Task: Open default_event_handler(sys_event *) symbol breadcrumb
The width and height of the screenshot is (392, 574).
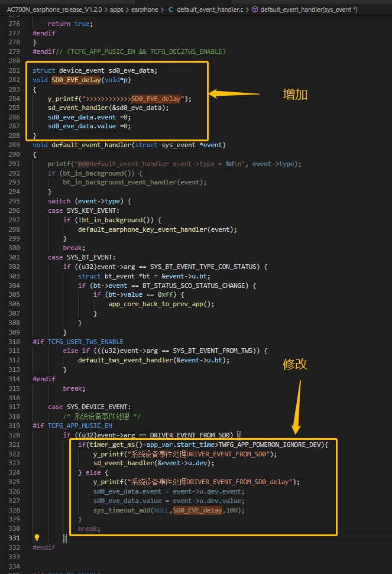Action: click(309, 9)
